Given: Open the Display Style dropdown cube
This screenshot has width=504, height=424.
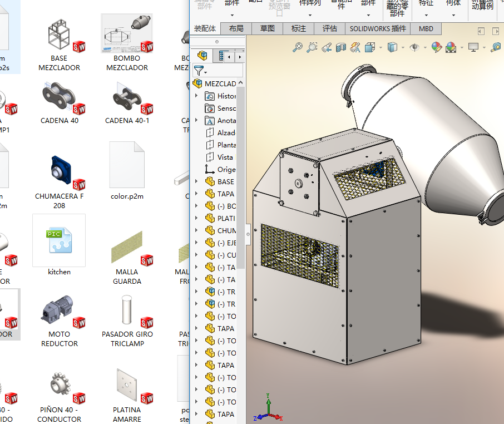Looking at the screenshot, I should (x=392, y=48).
